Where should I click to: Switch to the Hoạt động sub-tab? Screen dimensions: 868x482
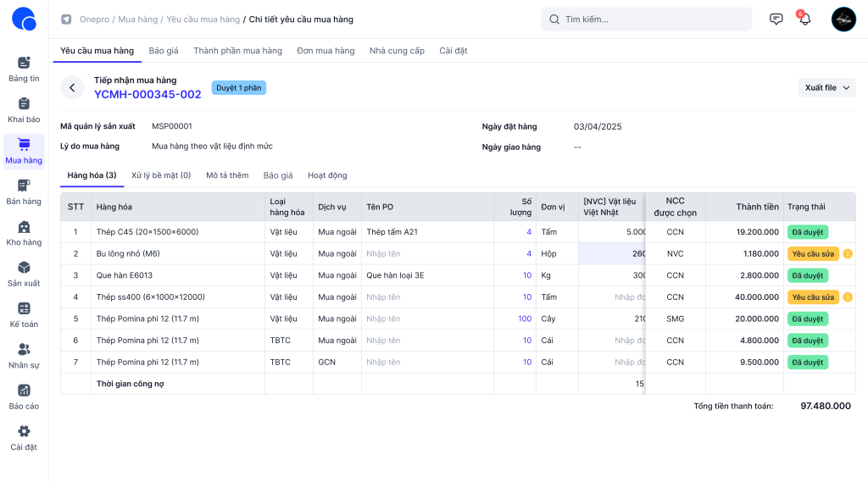pyautogui.click(x=327, y=175)
